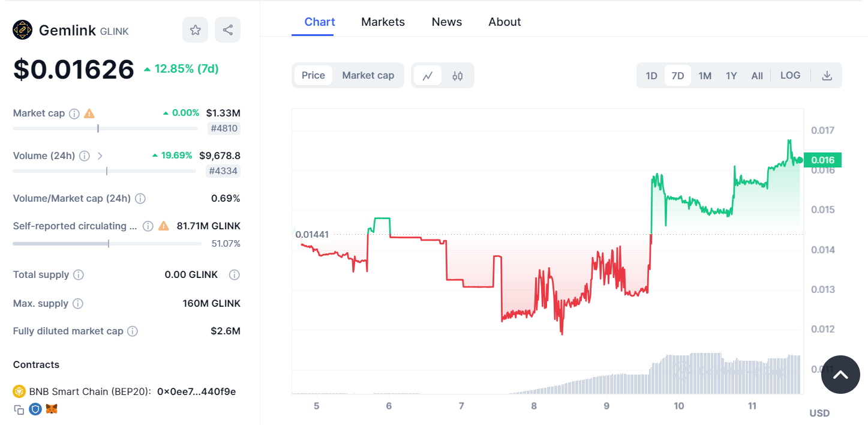The image size is (868, 425).
Task: Open the Chart tab
Action: tap(320, 22)
